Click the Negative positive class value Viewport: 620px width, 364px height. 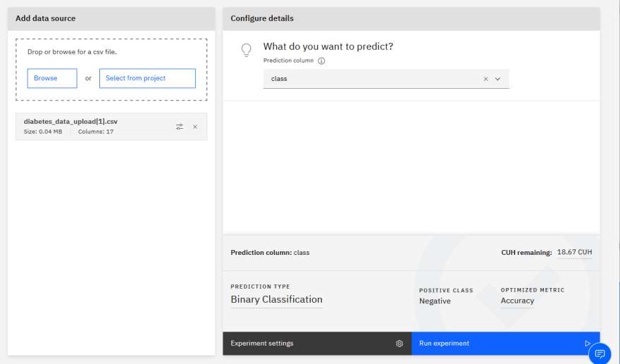click(435, 301)
